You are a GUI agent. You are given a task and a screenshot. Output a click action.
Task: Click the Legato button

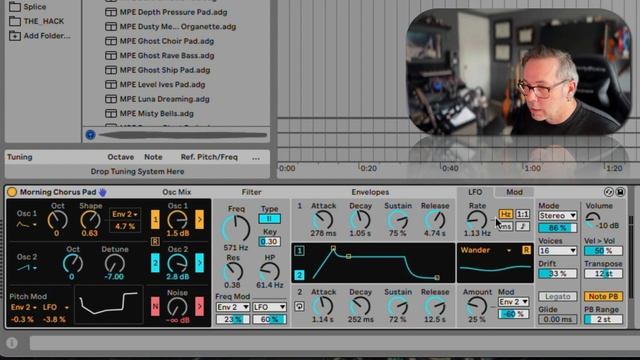[x=557, y=296]
